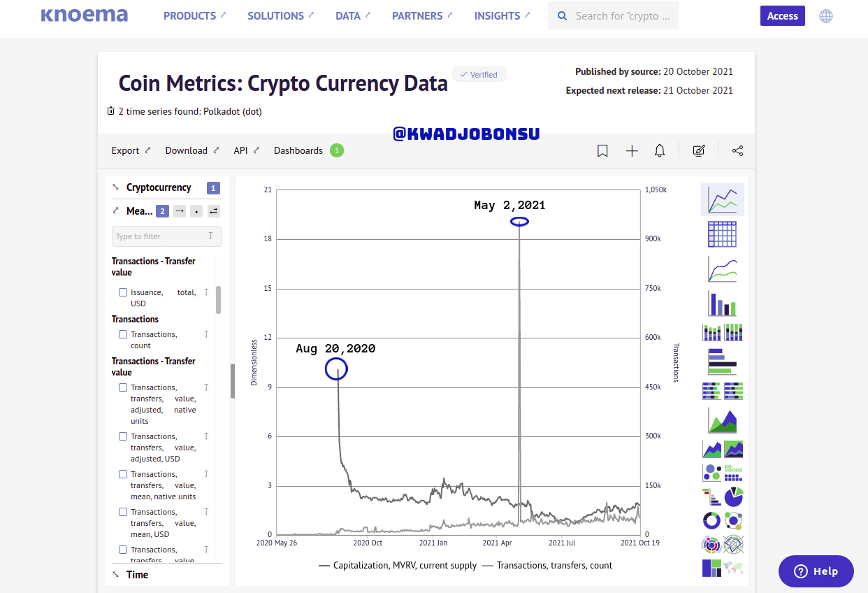Open the Dashboards tab

pos(298,150)
